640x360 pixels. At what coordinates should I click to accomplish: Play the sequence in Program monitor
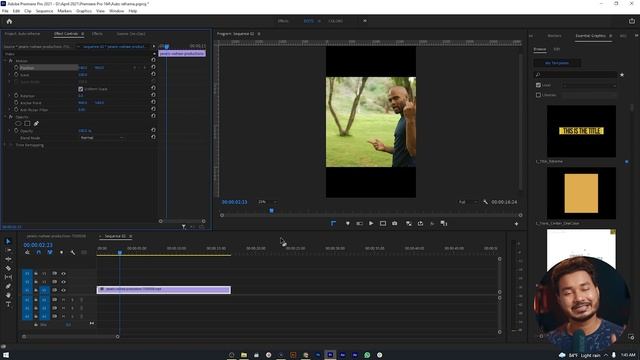371,223
